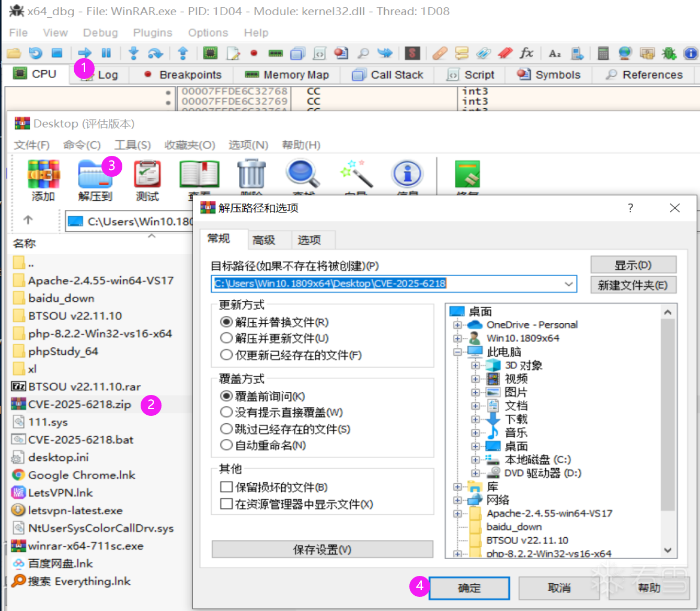Select the 自动重命名(N) radio button
This screenshot has height=611, width=700.
(226, 445)
